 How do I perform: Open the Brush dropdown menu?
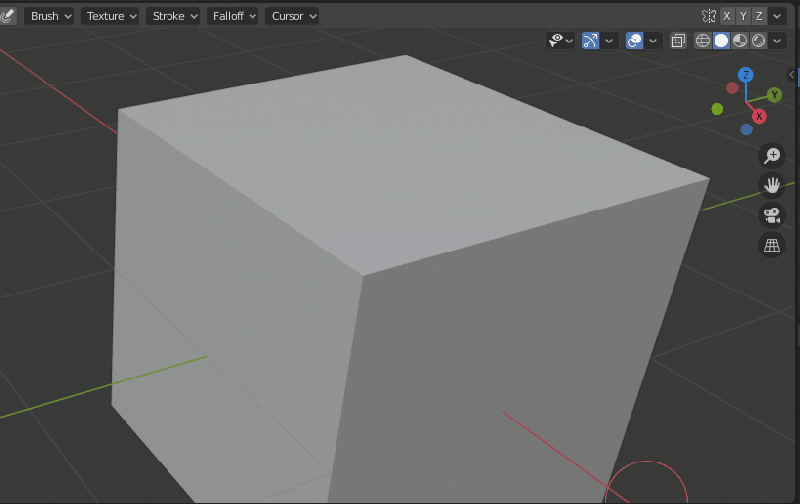(49, 16)
